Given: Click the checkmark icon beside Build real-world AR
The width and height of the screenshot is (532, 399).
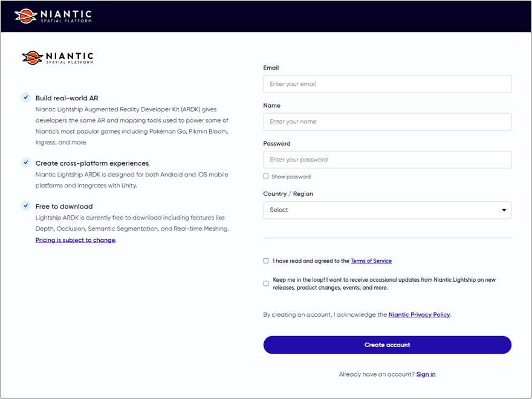Looking at the screenshot, I should pyautogui.click(x=26, y=97).
